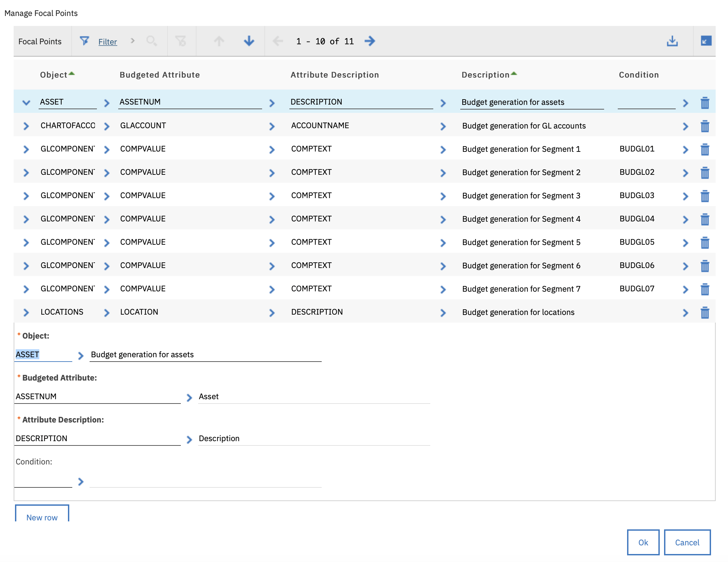
Task: Open Budgeted Attribute lookup beside ASSETNUM field
Action: coord(189,398)
